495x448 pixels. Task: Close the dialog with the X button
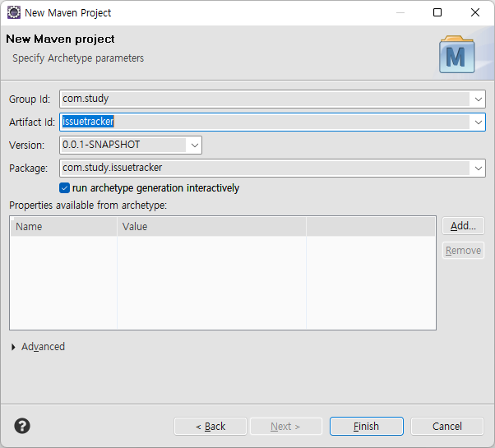click(x=474, y=12)
